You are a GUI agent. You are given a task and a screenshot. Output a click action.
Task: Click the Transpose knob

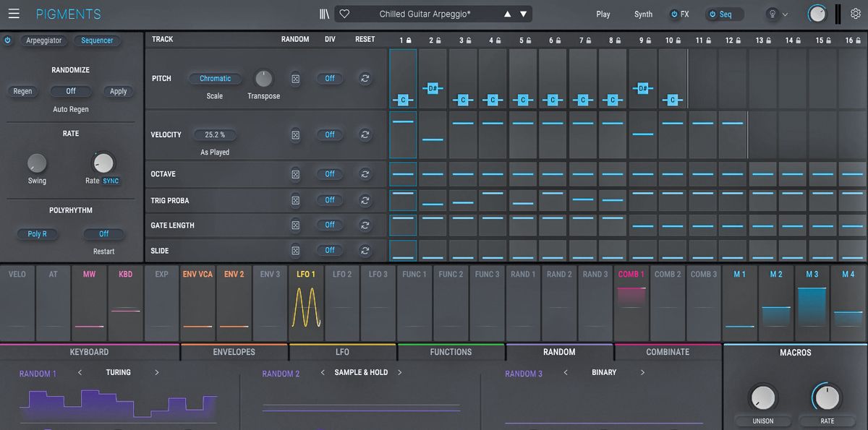[263, 79]
